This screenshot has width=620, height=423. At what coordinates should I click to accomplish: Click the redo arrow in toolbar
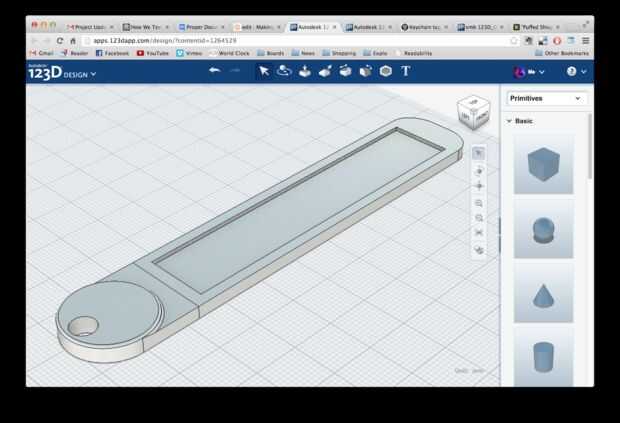235,71
